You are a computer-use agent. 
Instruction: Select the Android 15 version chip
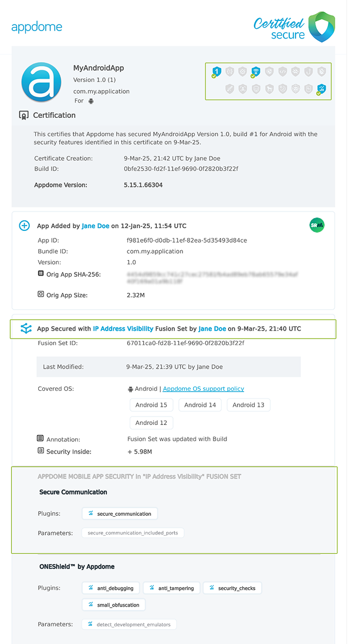coord(151,404)
